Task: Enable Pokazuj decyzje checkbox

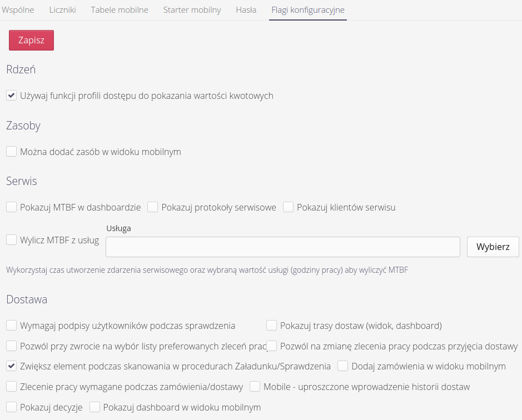Action: pyautogui.click(x=11, y=407)
